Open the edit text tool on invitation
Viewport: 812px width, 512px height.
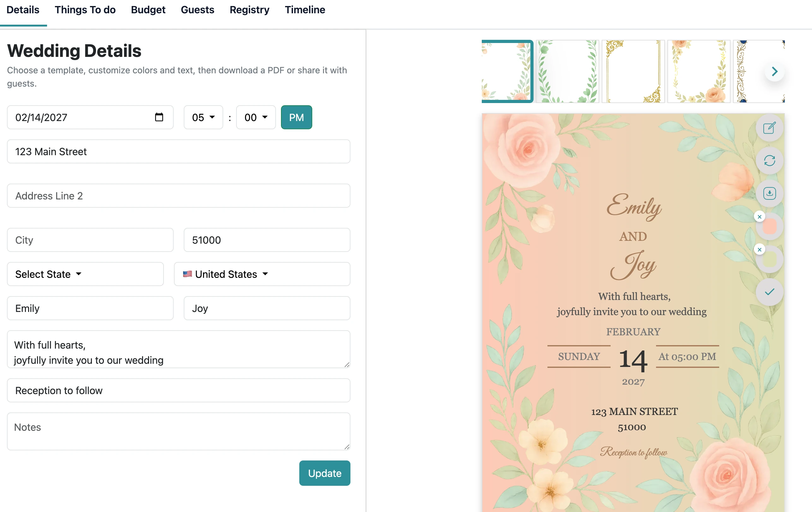769,128
